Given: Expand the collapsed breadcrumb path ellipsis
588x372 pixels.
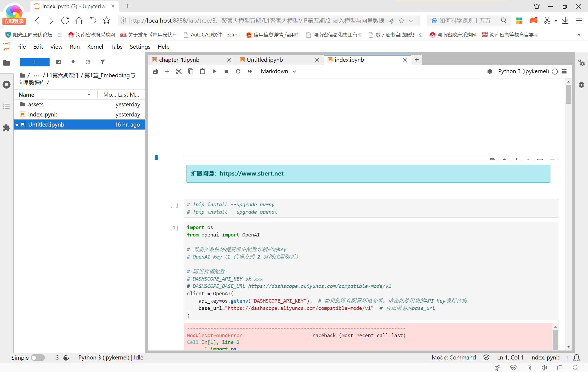Looking at the screenshot, I should coord(36,75).
